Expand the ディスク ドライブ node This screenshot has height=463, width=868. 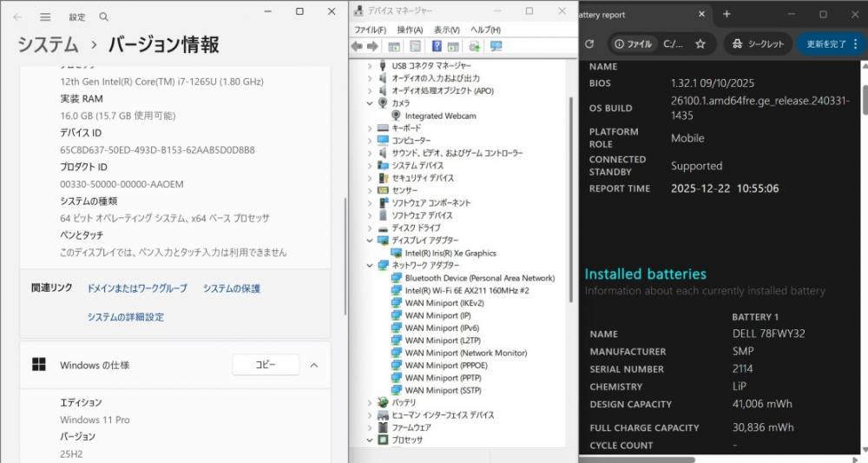pos(370,228)
